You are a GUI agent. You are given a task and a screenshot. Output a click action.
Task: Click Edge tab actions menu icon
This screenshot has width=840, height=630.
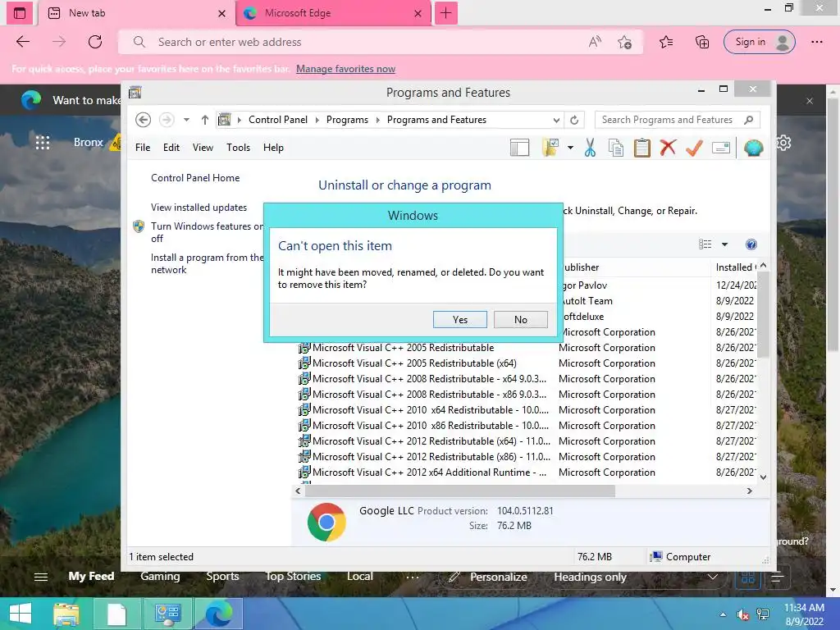[20, 13]
